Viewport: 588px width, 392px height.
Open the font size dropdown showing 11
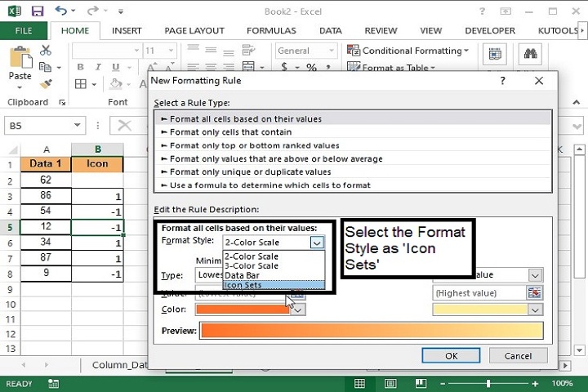171,51
